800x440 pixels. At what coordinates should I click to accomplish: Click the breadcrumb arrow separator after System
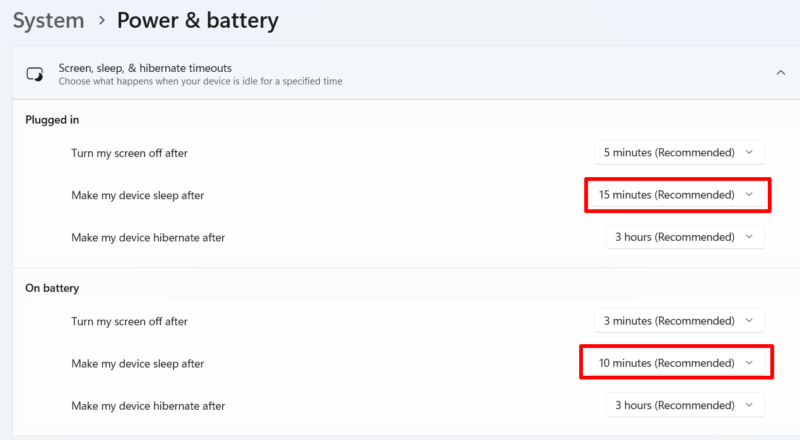[x=101, y=21]
